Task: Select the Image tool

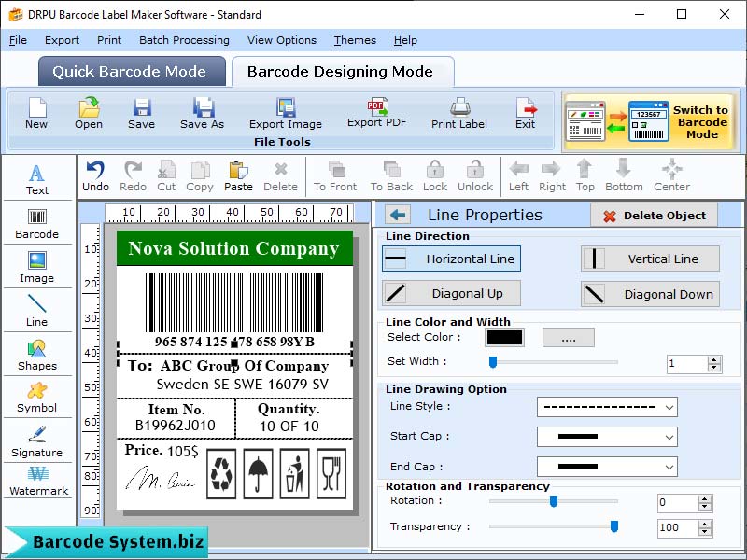Action: click(36, 267)
